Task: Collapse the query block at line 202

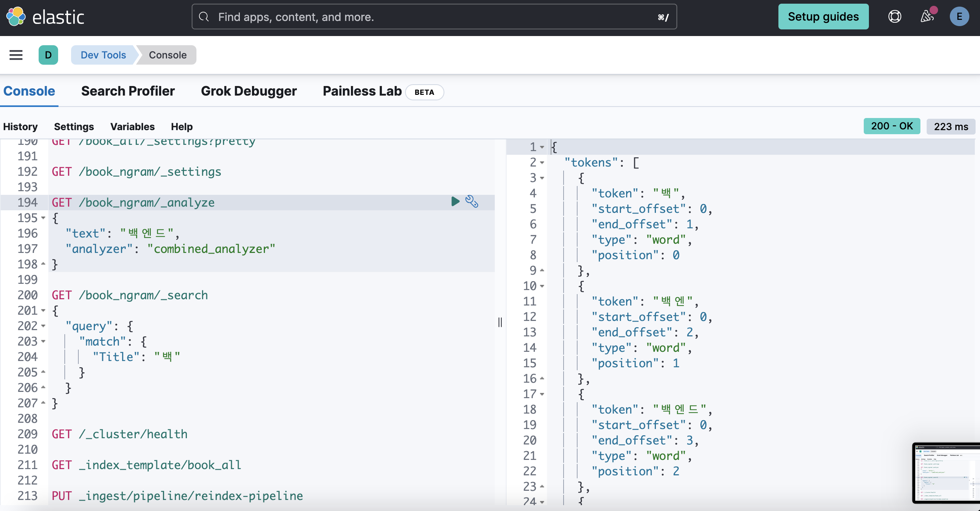Action: (x=43, y=326)
